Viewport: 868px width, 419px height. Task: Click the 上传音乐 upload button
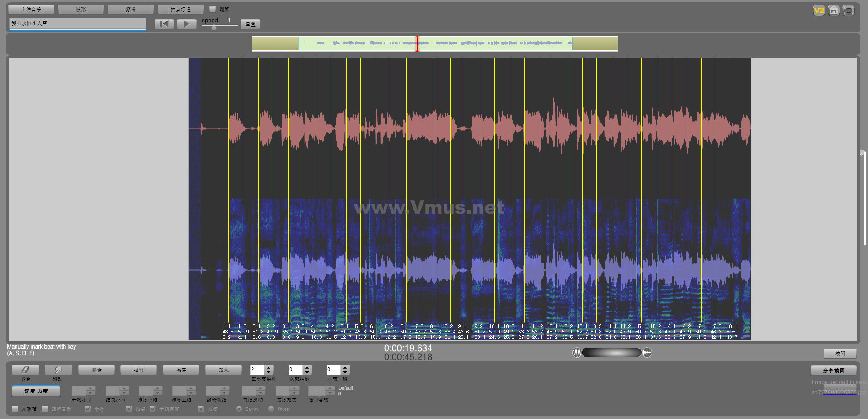coord(31,9)
